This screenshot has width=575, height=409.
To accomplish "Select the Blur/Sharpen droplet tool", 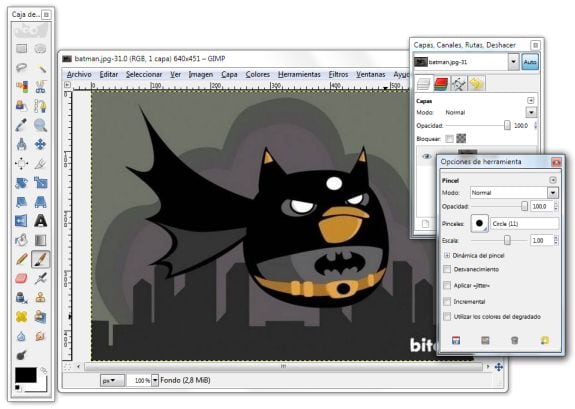I will (x=22, y=336).
